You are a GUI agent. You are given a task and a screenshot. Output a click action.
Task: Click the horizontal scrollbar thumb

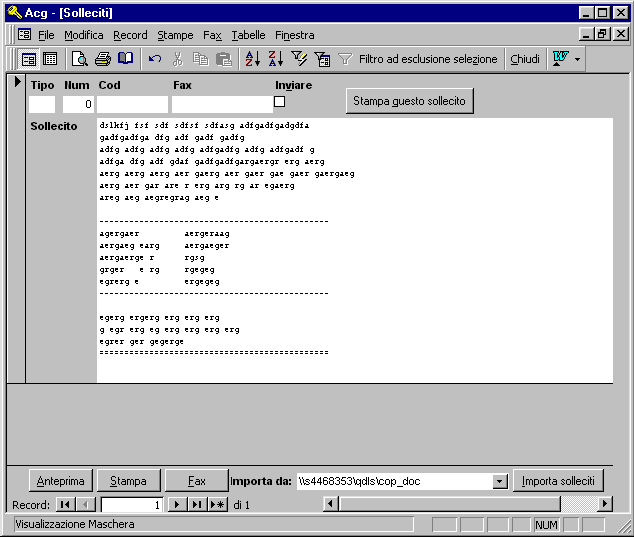pyautogui.click(x=450, y=504)
